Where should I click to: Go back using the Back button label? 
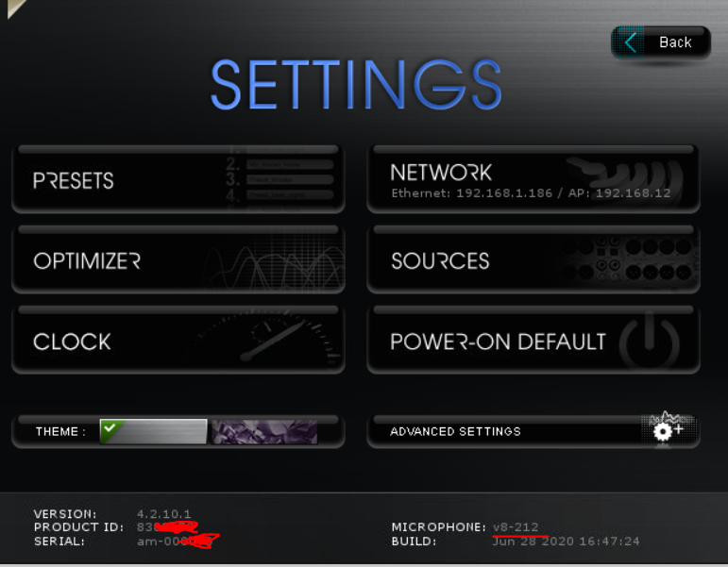click(675, 42)
